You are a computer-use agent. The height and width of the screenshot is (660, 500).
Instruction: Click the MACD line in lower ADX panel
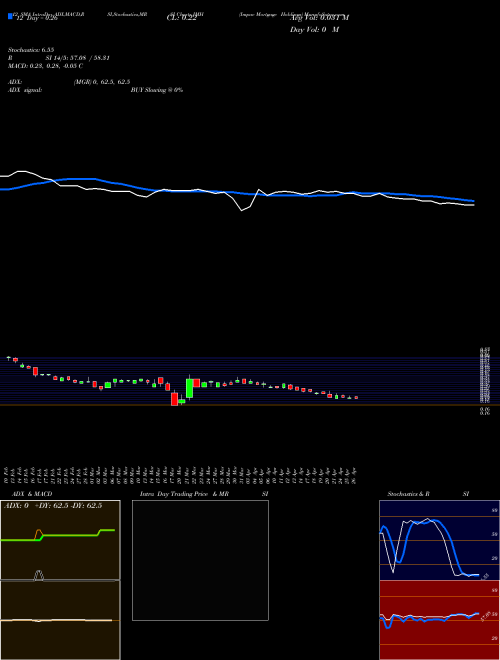(56, 620)
